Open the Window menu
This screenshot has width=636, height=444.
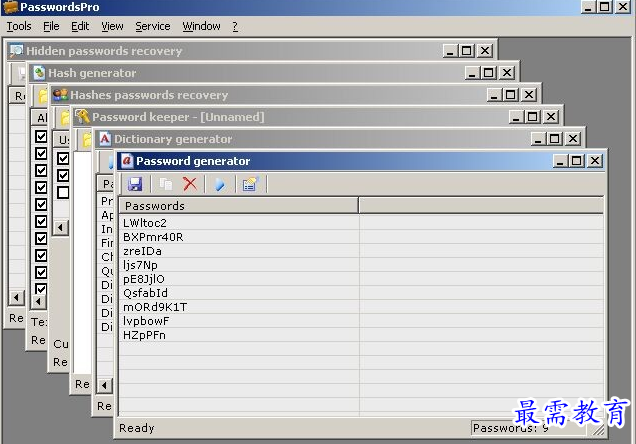coord(201,26)
